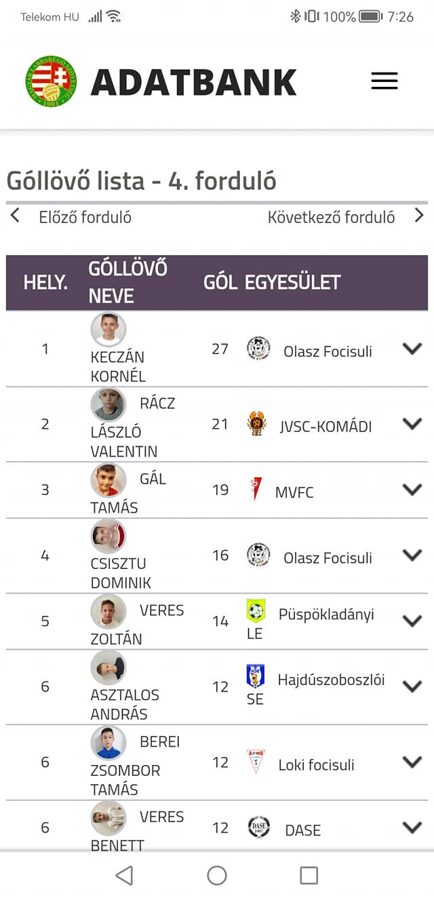Open Csisztu Dominik's player photo
This screenshot has width=434, height=900.
[x=108, y=537]
